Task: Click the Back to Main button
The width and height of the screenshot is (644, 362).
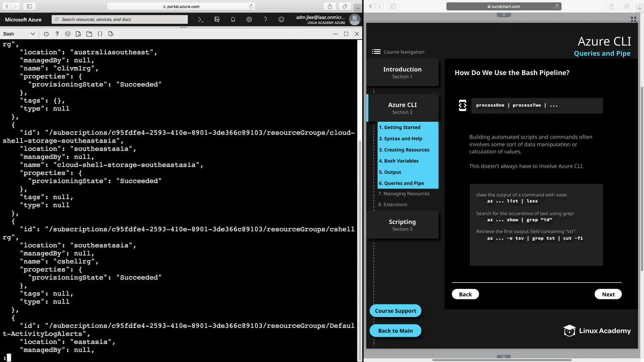Action: [x=395, y=331]
